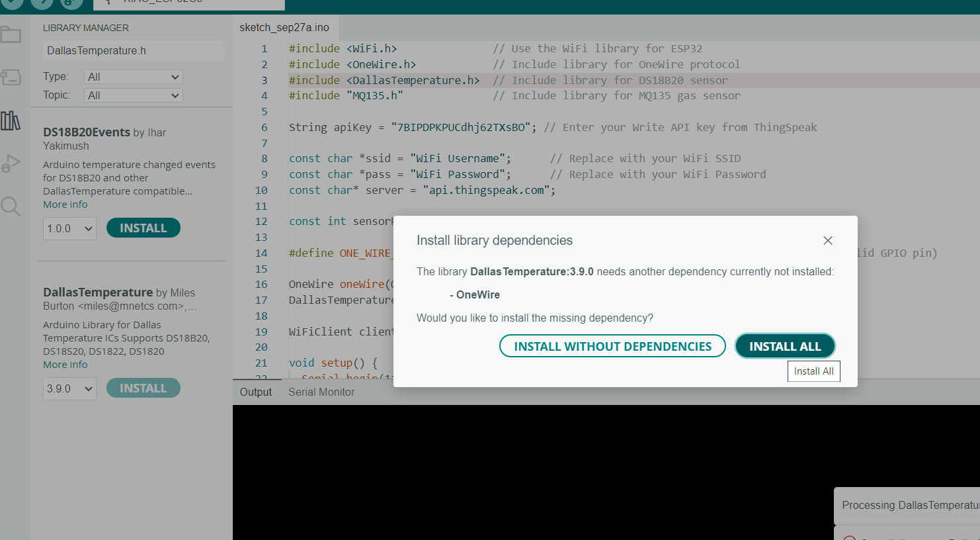980x540 pixels.
Task: Click the 'const char *ssid' code line
Action: pos(400,158)
